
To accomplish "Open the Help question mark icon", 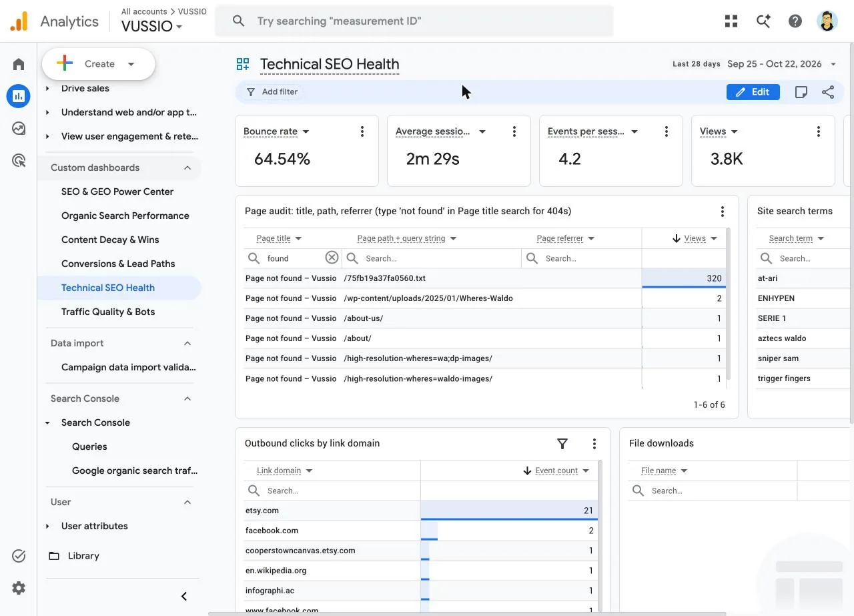I will click(795, 21).
